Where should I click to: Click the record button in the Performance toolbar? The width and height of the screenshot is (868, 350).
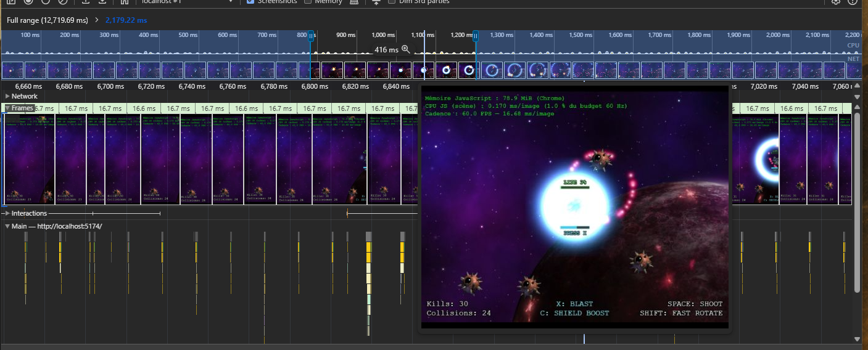coord(28,2)
